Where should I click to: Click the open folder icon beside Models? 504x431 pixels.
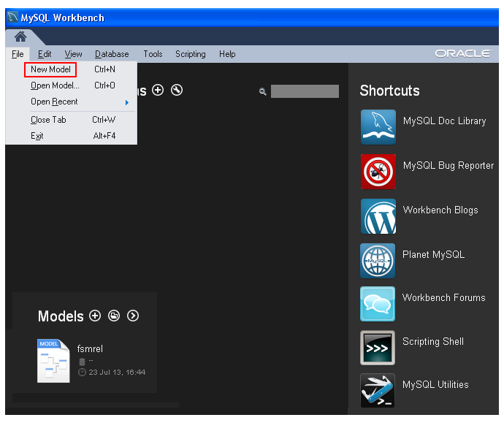tap(113, 316)
